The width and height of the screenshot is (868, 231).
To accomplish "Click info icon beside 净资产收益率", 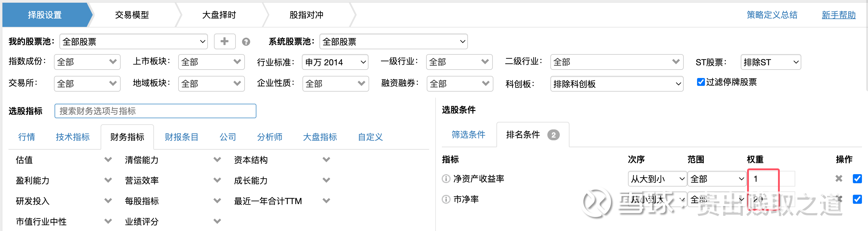I will click(x=446, y=179).
